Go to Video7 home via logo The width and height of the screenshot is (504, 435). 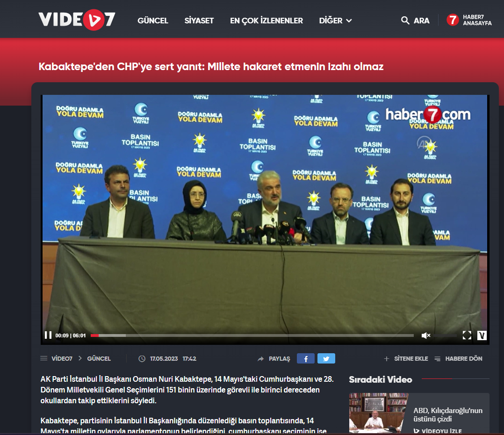[x=77, y=20]
